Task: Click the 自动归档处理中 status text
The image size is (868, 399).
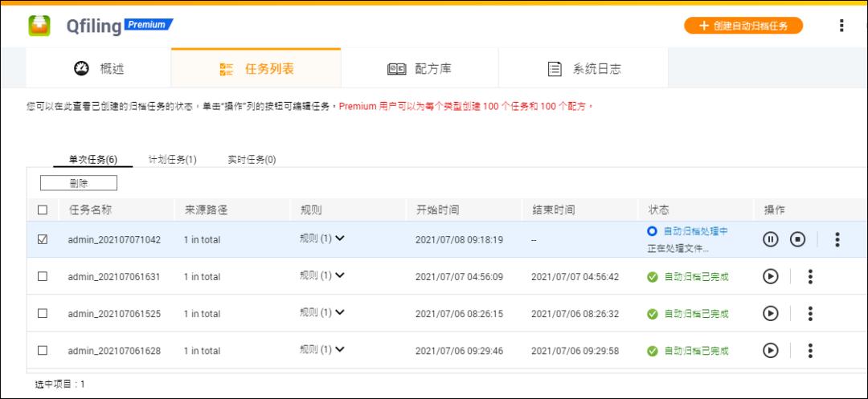Action: [695, 231]
